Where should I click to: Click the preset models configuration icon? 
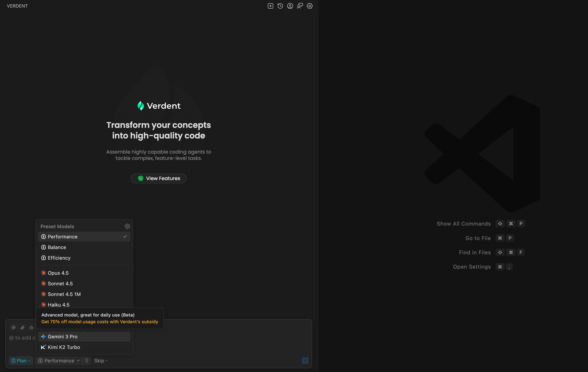tap(127, 226)
